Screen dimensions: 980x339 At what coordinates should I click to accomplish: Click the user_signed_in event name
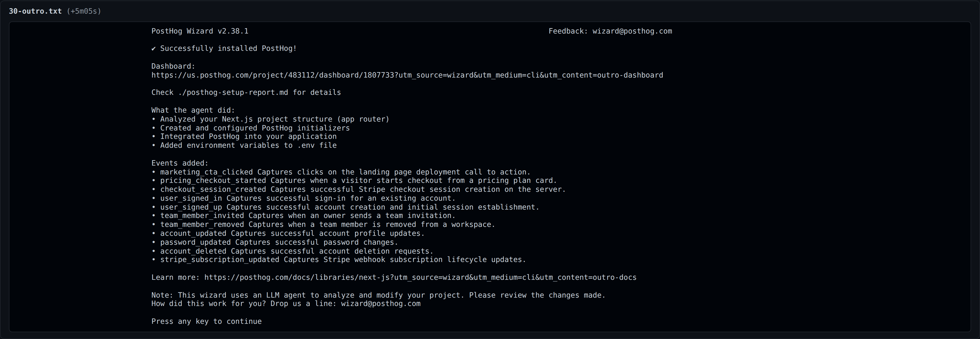[x=191, y=198]
